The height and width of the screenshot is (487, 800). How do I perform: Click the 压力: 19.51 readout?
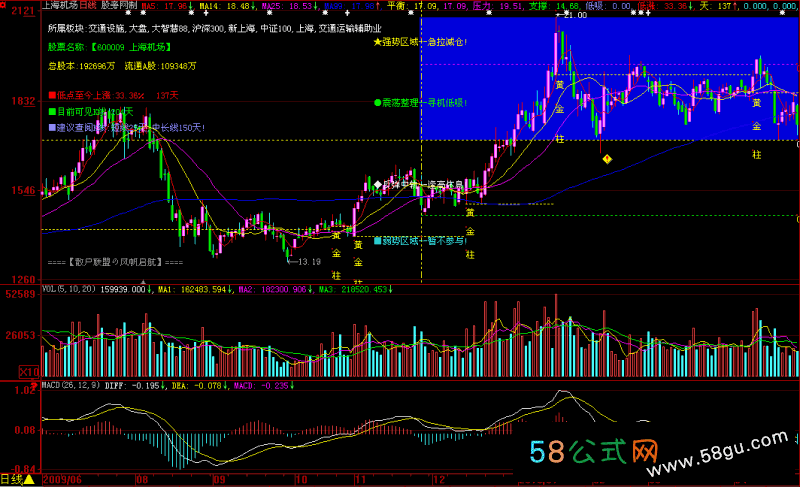pos(498,6)
